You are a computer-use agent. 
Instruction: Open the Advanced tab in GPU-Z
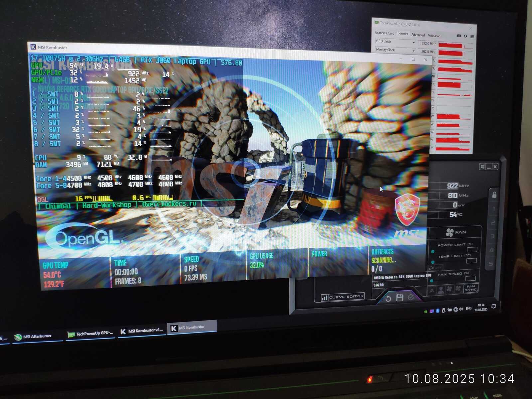418,35
